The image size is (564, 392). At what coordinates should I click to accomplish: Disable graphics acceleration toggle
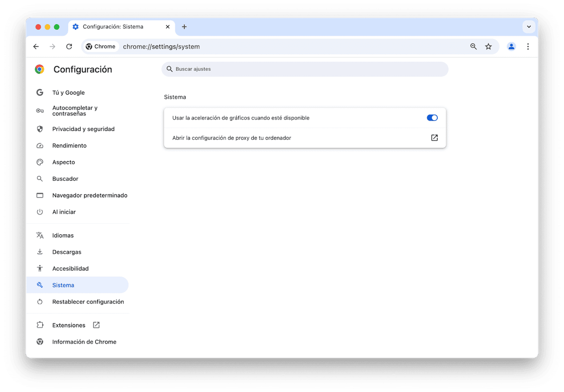432,118
